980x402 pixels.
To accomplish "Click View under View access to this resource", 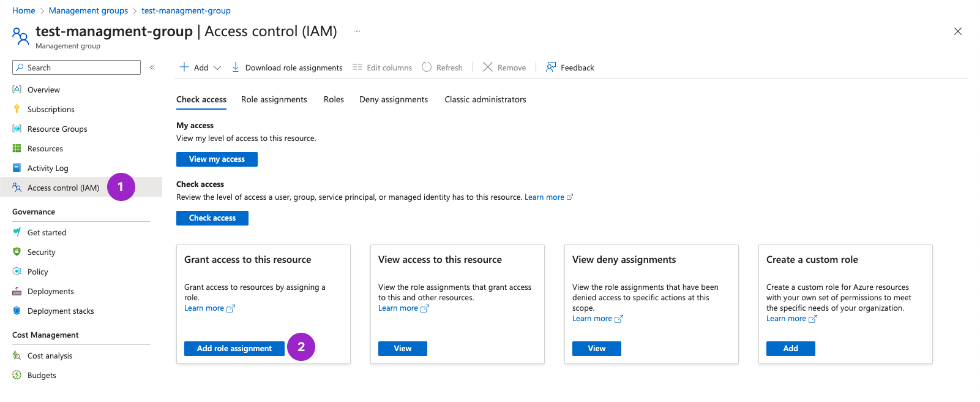I will coord(403,349).
